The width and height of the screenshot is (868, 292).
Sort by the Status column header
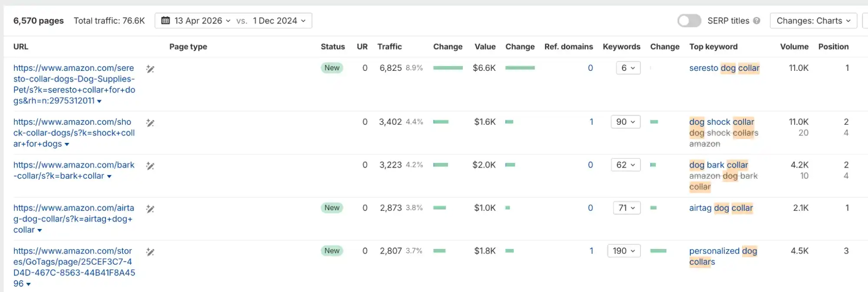coord(333,46)
